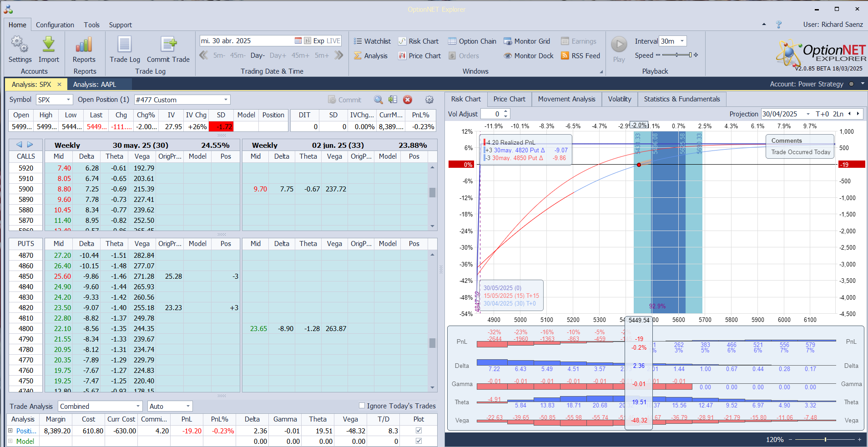The width and height of the screenshot is (868, 447).
Task: Open the Interval 30m dropdown
Action: 682,41
